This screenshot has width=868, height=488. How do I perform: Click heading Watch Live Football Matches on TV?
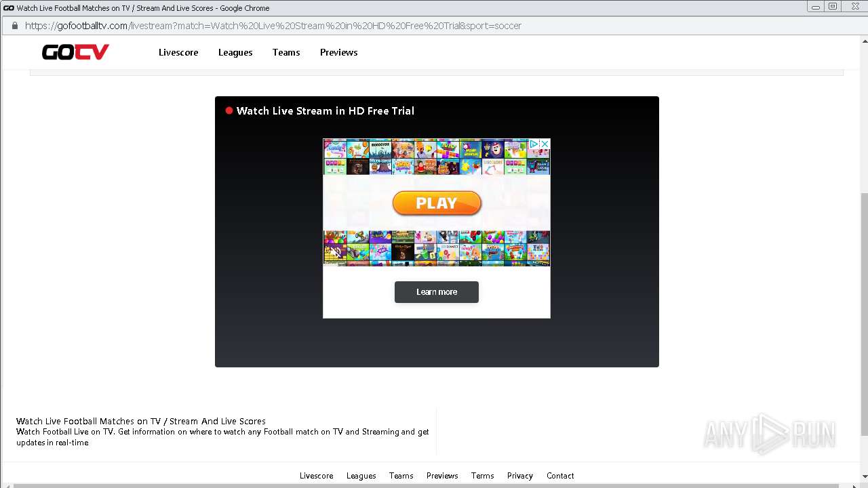click(141, 421)
